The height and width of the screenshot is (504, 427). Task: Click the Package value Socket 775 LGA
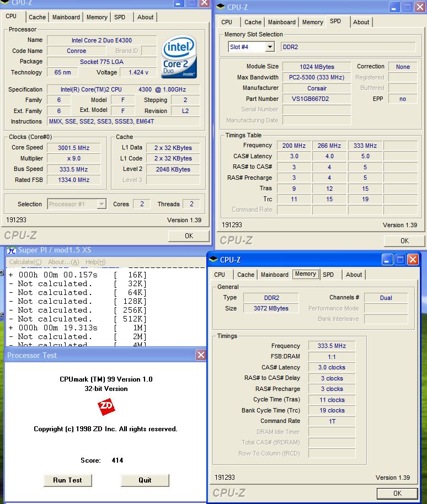point(102,62)
